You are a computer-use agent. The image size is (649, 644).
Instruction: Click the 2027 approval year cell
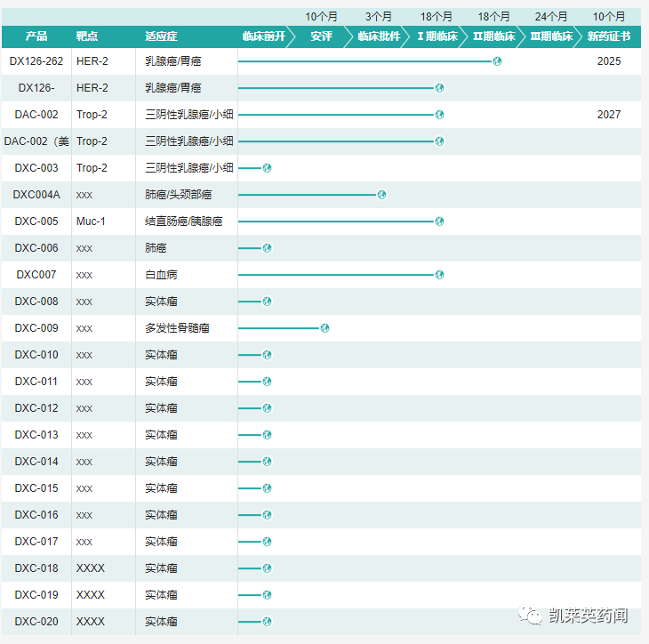pos(609,115)
